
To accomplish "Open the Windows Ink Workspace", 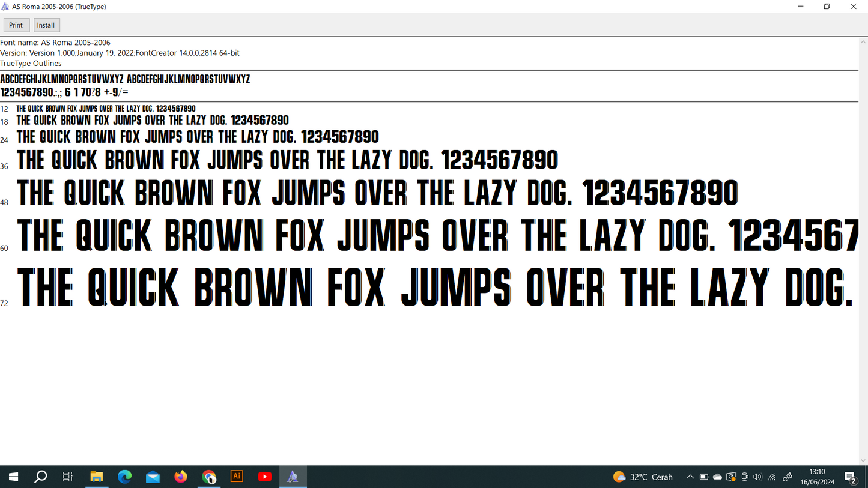I will (x=787, y=477).
